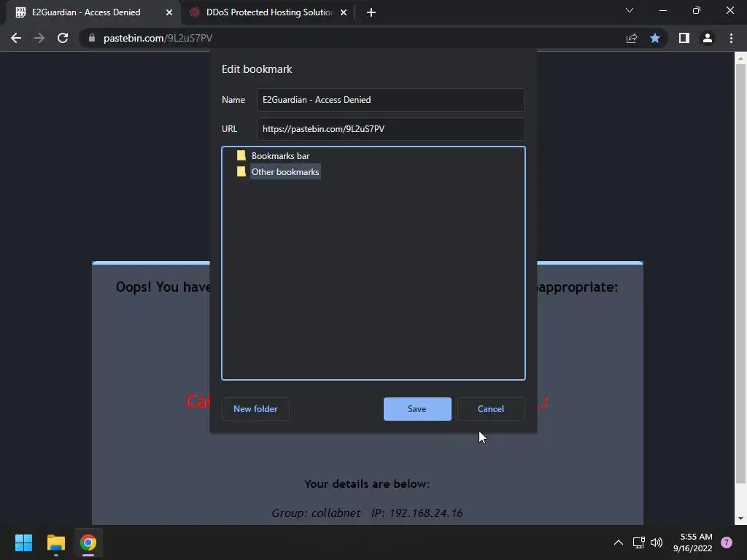Switch to DDoS Protected Hosting Solution tab
This screenshot has width=747, height=560.
[269, 12]
